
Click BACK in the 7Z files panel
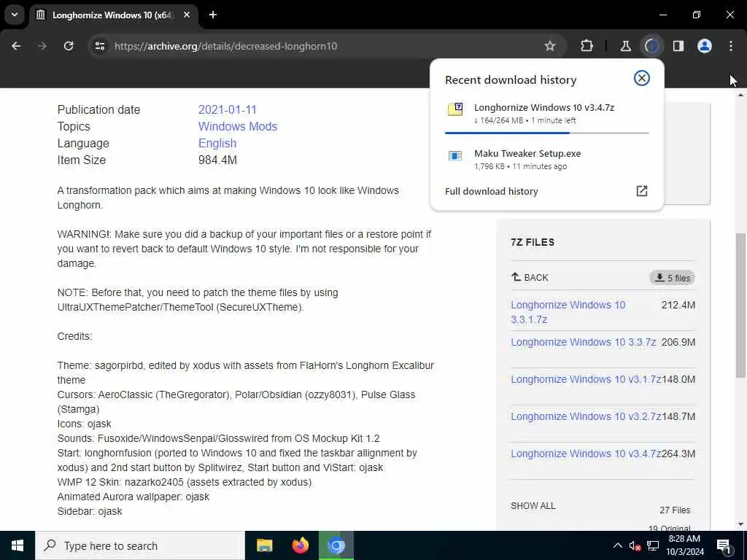click(530, 277)
